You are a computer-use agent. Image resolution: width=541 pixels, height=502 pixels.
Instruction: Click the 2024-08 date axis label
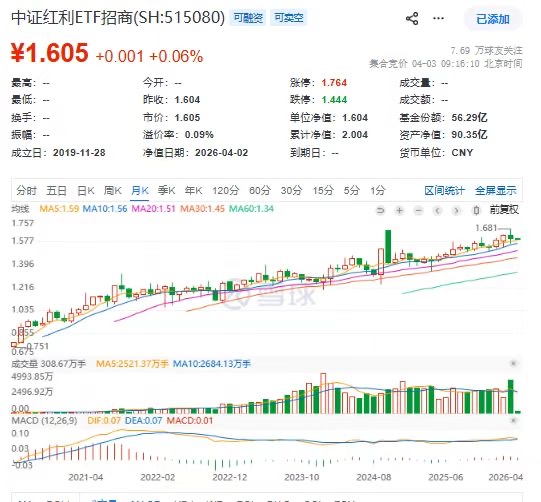374,477
